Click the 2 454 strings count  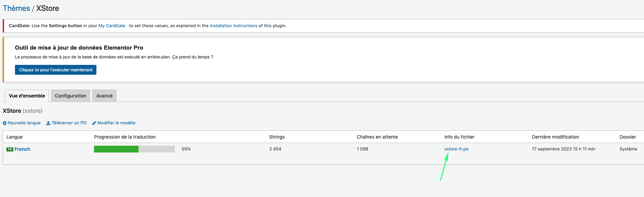(x=275, y=149)
